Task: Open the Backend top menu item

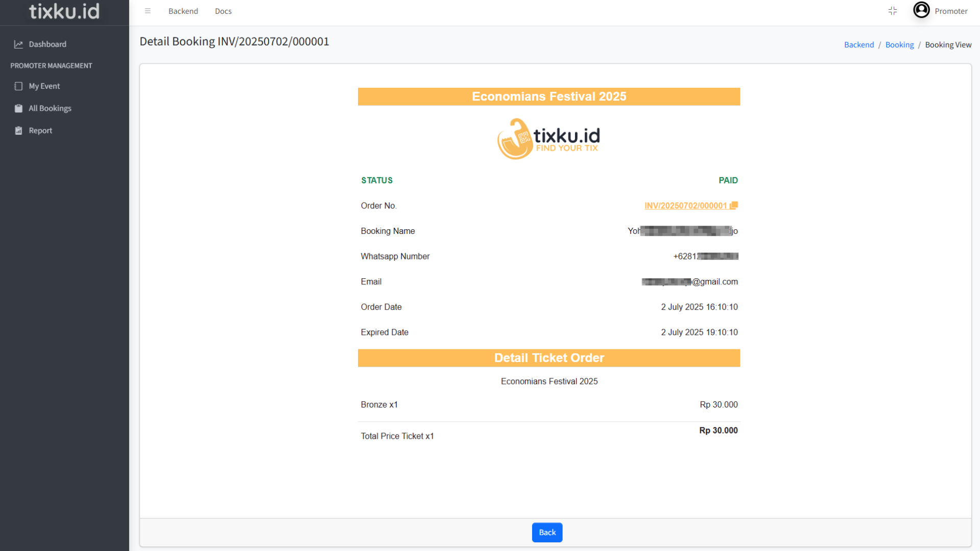Action: [183, 11]
